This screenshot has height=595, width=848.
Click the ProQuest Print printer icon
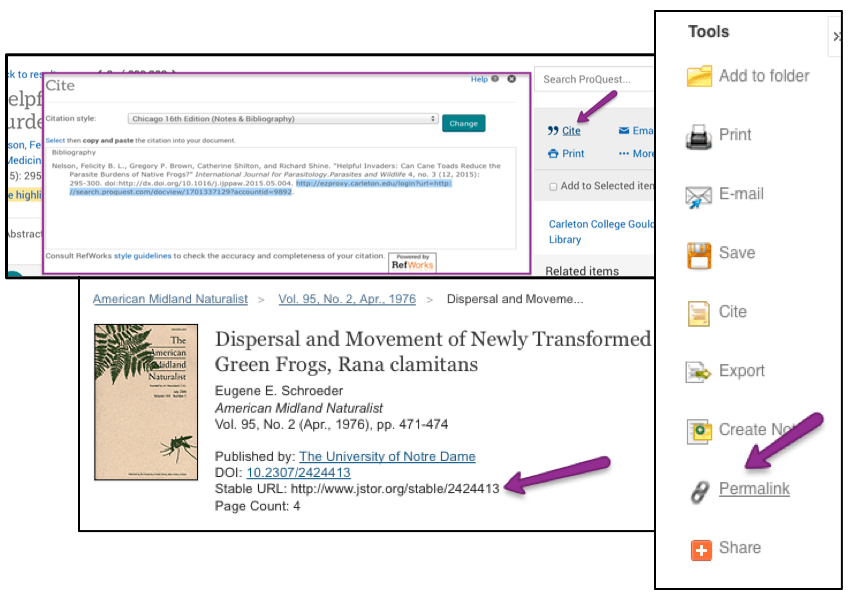[553, 154]
